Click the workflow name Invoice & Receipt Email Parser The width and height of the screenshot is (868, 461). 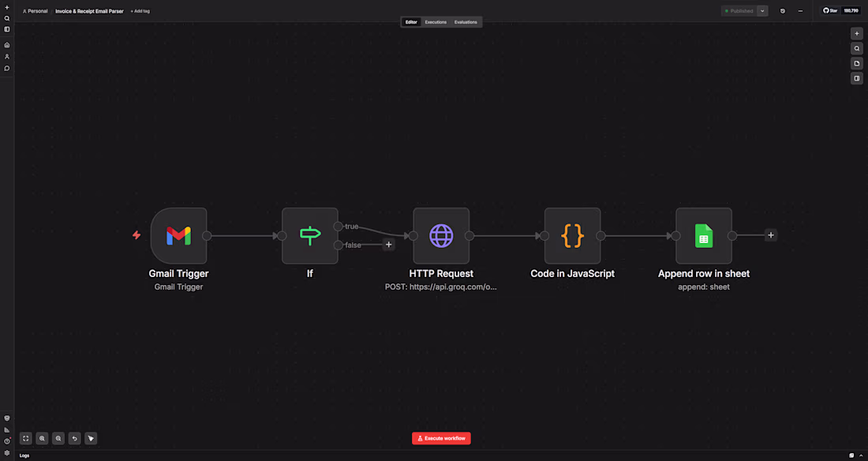(x=89, y=11)
